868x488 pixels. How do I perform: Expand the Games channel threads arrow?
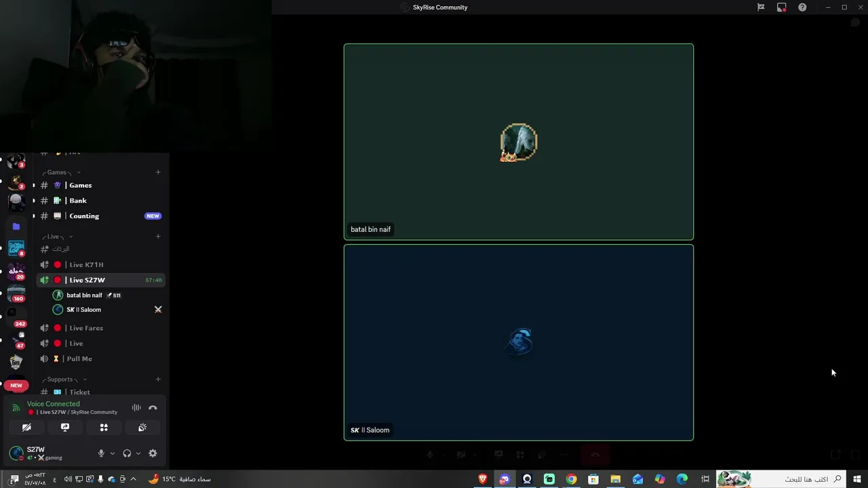pos(34,185)
